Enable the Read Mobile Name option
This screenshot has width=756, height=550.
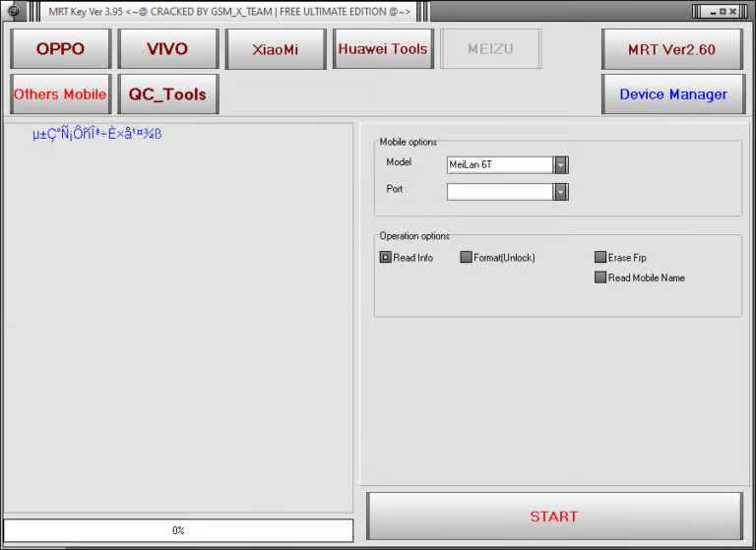point(600,277)
